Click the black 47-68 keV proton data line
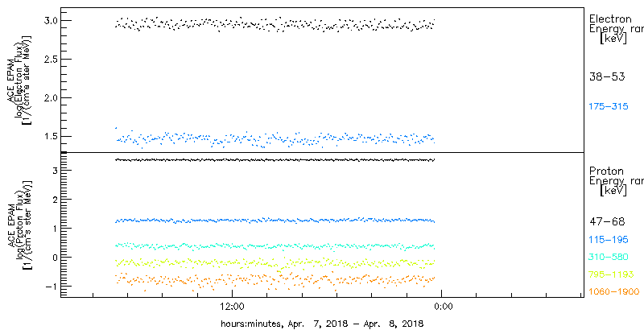This screenshot has height=330, width=644. pos(275,159)
